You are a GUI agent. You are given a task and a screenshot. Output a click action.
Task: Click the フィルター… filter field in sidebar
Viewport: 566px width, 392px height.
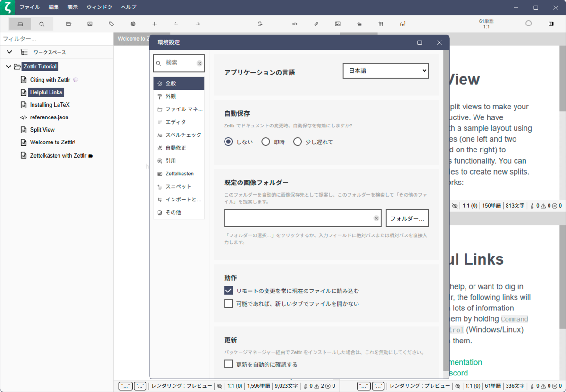point(57,39)
